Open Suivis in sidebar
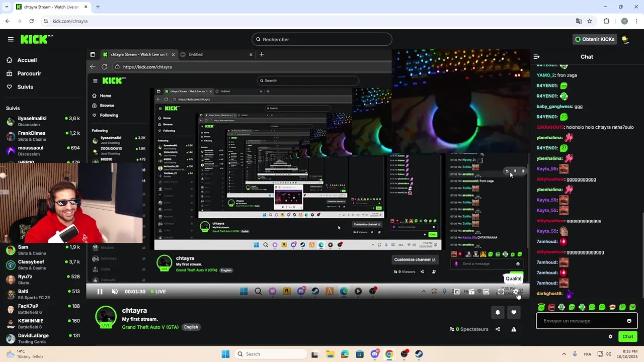Viewport: 644px width, 362px height. (x=20, y=87)
